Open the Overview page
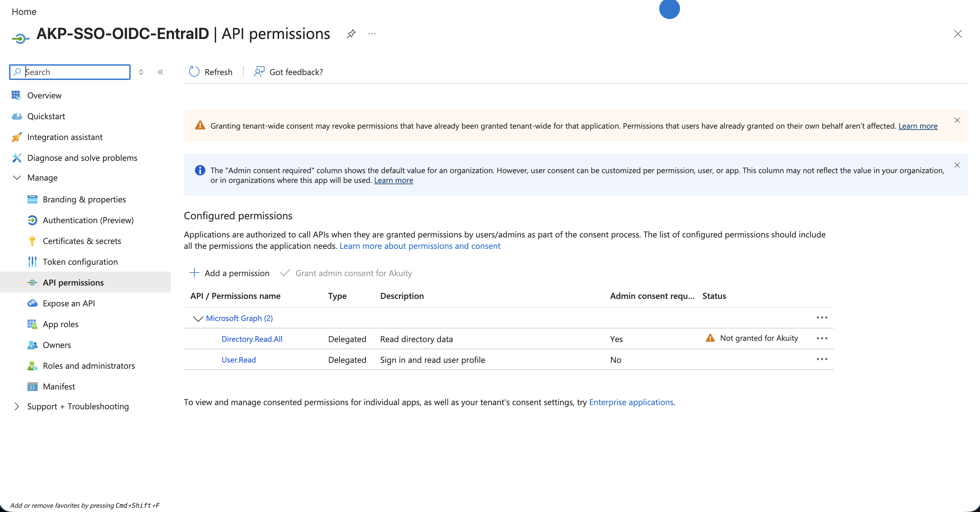 pyautogui.click(x=44, y=96)
